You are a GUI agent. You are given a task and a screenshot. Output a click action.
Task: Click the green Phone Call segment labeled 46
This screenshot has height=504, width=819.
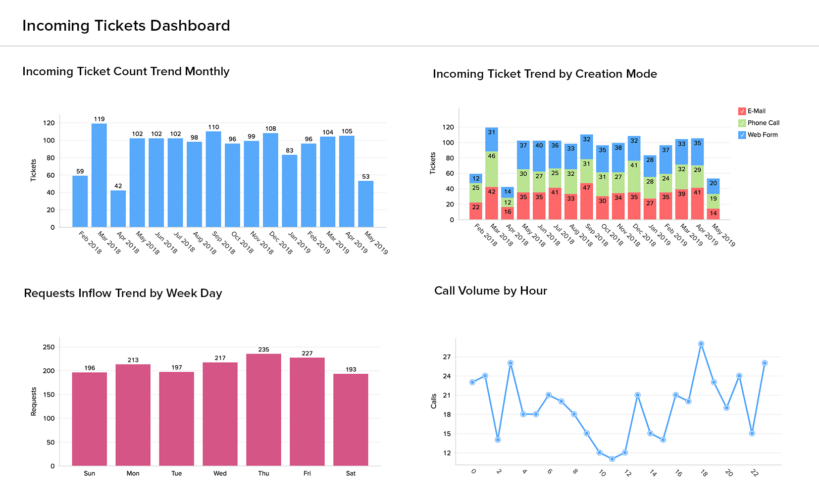point(492,169)
